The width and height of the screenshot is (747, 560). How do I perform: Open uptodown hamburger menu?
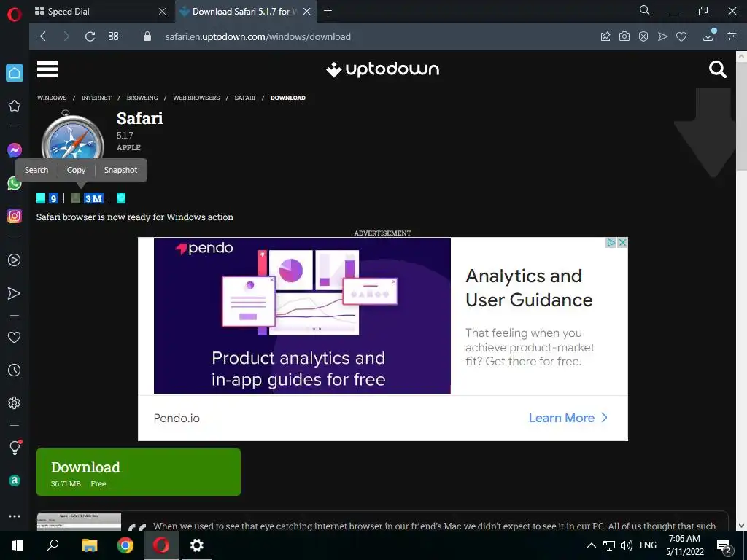pyautogui.click(x=47, y=69)
